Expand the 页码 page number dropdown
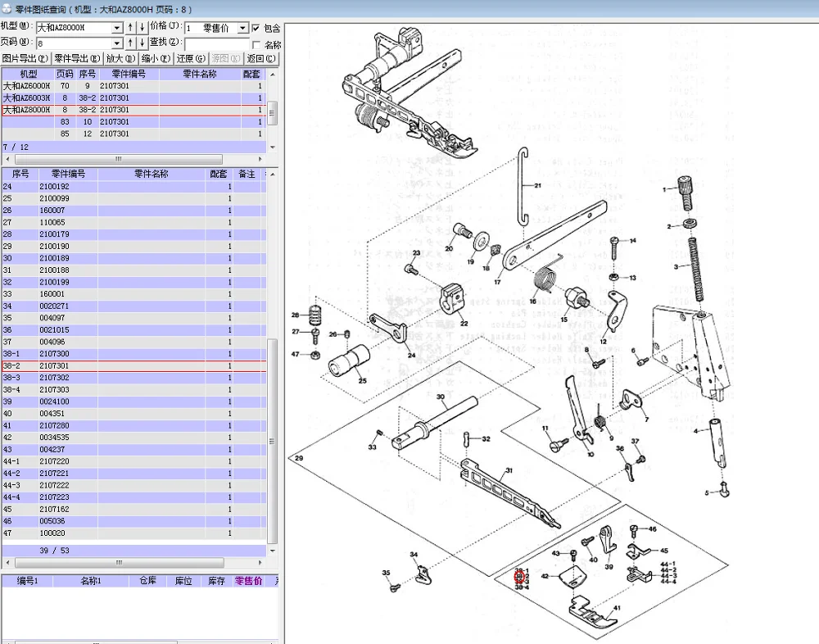 click(116, 43)
